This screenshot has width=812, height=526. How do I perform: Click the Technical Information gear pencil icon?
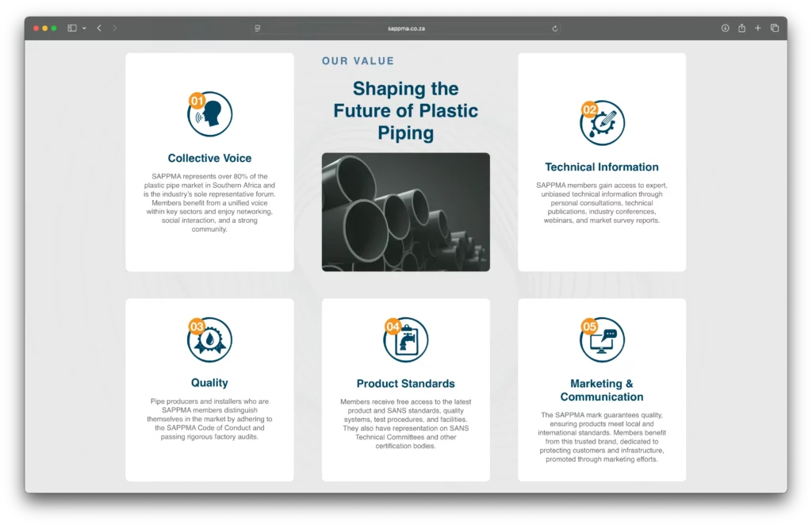click(x=603, y=123)
